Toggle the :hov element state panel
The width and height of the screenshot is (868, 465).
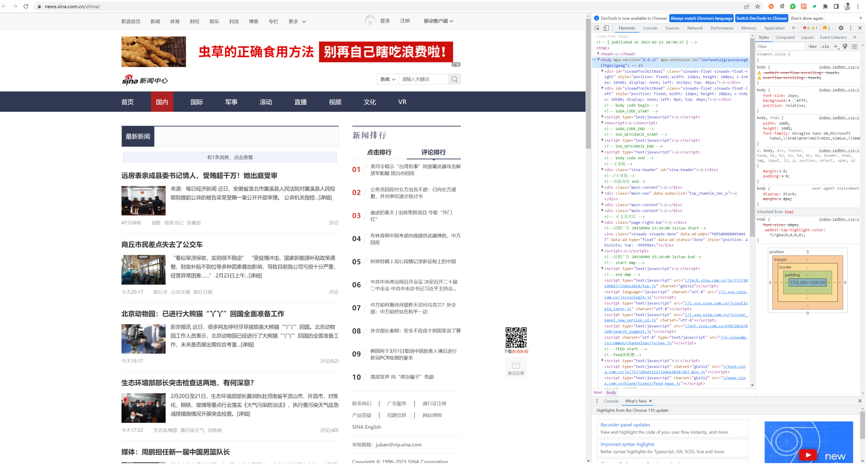(812, 46)
